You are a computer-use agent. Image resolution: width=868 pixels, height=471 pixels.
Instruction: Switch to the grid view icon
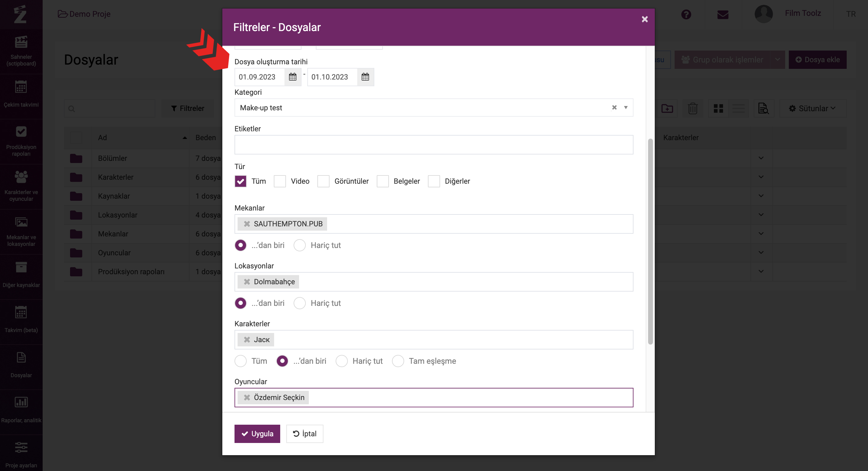coord(718,108)
